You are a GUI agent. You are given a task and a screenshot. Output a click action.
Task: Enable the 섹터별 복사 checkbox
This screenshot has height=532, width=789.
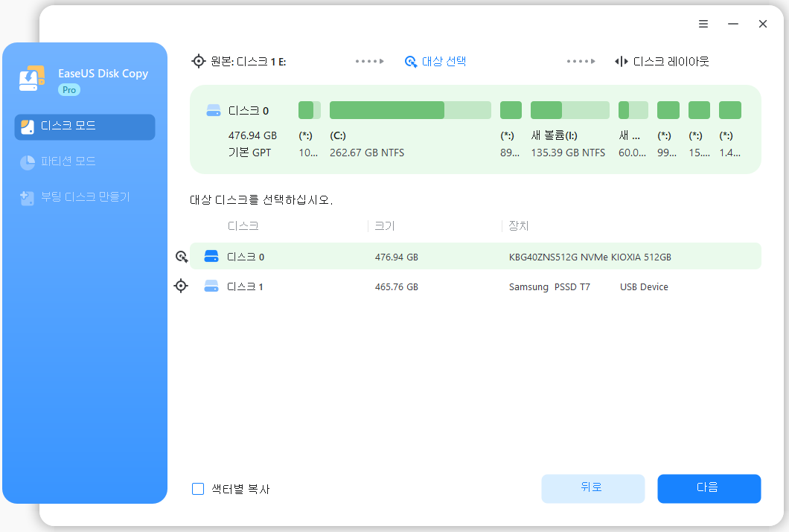click(x=198, y=488)
